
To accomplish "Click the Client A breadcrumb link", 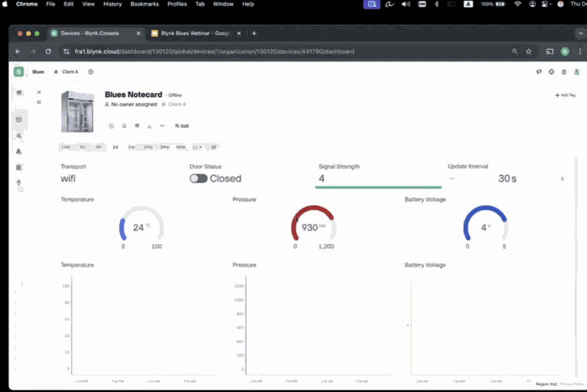I will click(70, 72).
